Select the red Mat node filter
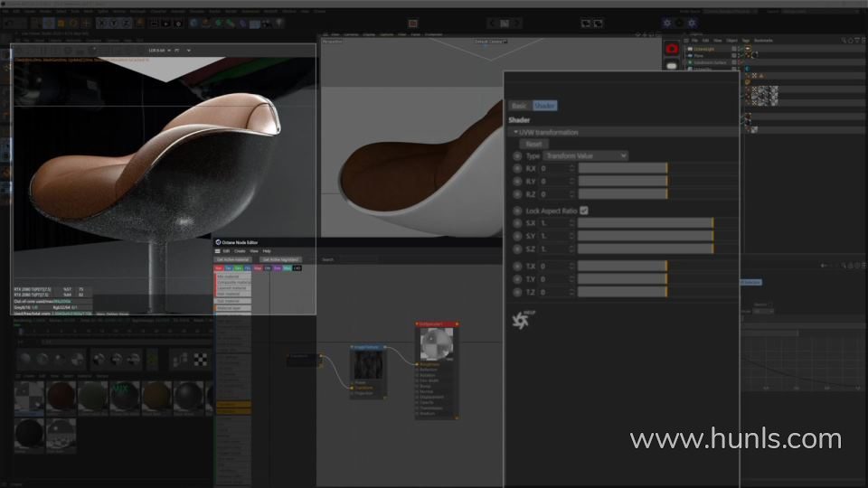 219,268
